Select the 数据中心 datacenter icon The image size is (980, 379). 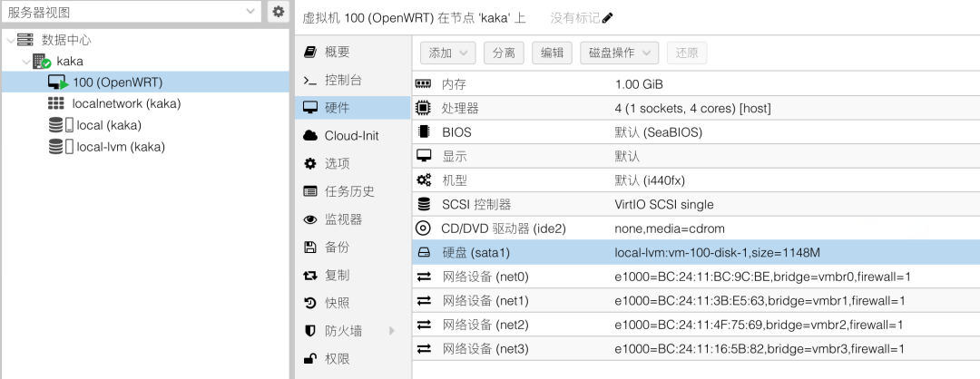coord(25,40)
